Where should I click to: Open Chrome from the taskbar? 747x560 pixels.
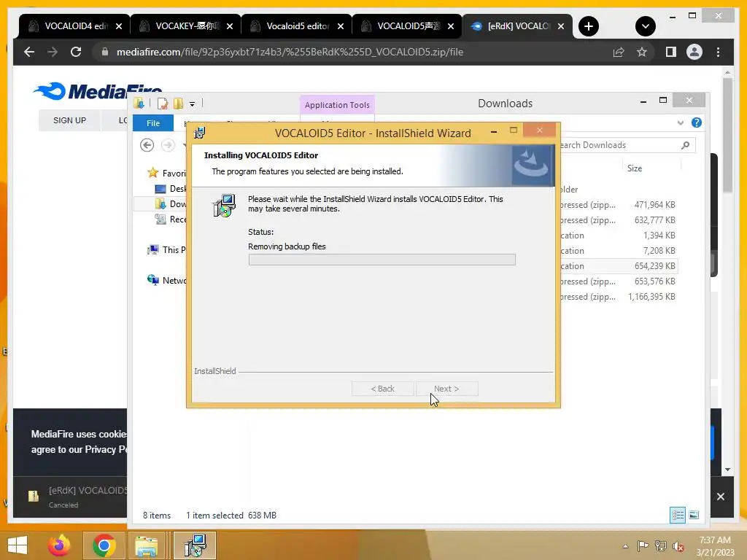coord(104,545)
